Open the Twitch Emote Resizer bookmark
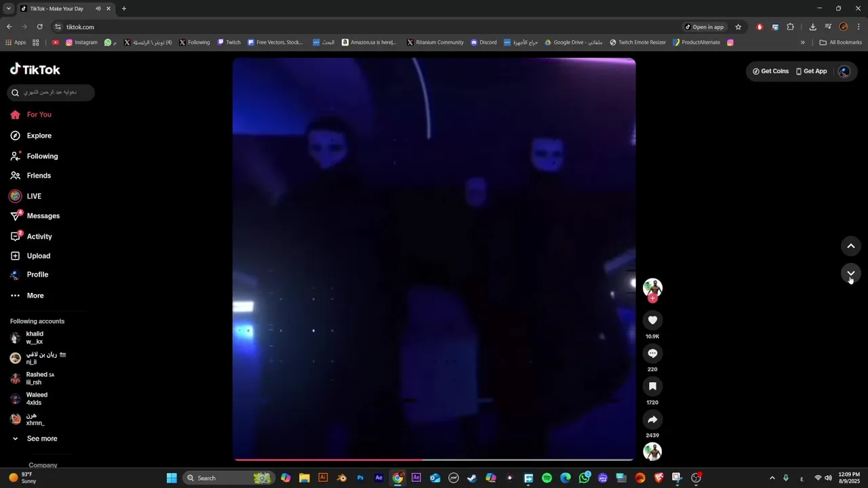 point(637,42)
